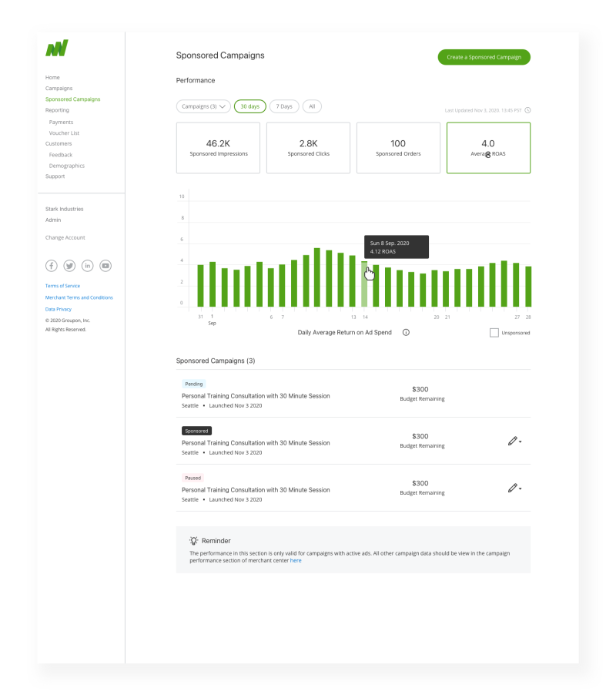Open the LinkedIn social icon
Viewport: 616px width, 695px height.
[87, 266]
